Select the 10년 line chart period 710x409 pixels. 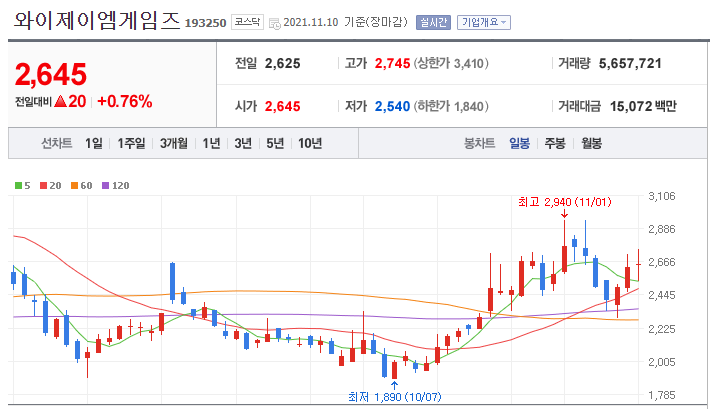pyautogui.click(x=310, y=144)
